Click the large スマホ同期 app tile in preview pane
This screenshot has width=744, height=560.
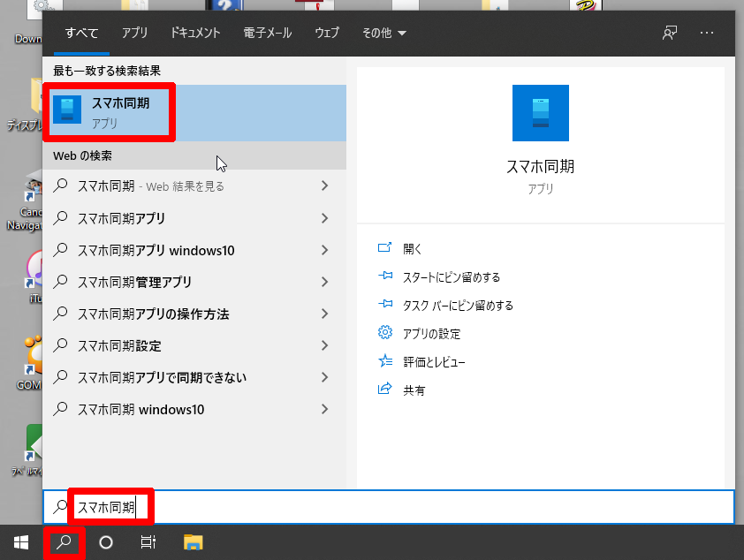pos(541,113)
